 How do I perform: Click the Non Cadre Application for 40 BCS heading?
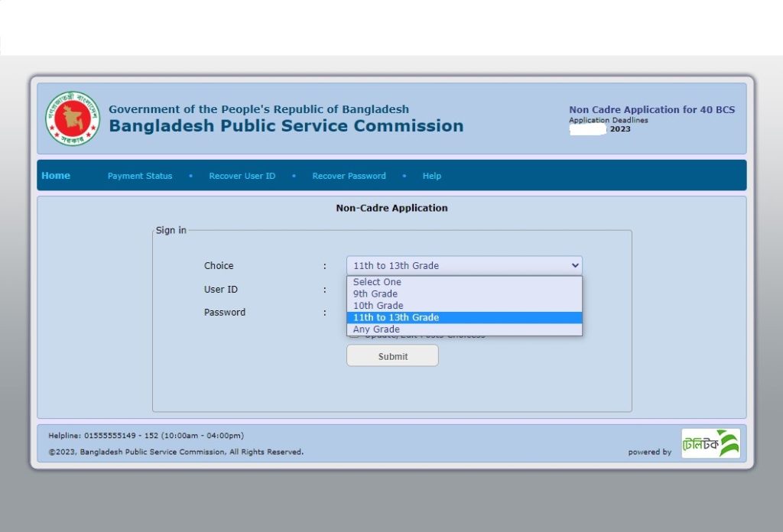(651, 109)
